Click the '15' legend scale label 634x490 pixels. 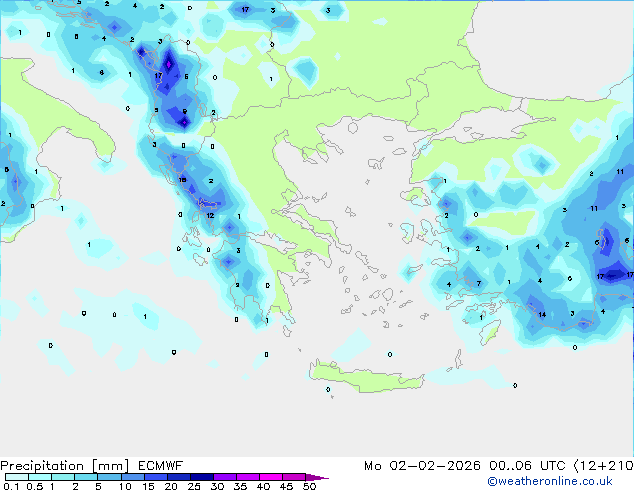[x=148, y=486]
